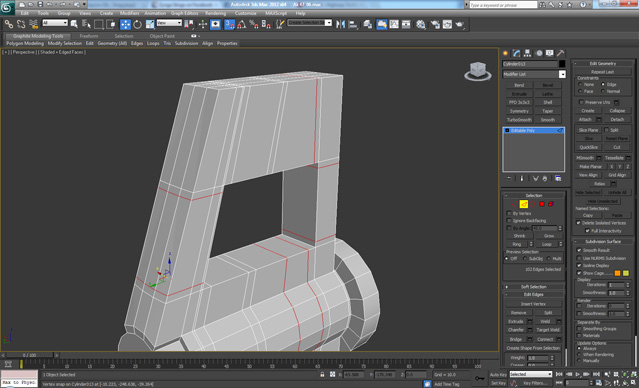Select Edge sub-object level icon

click(524, 204)
